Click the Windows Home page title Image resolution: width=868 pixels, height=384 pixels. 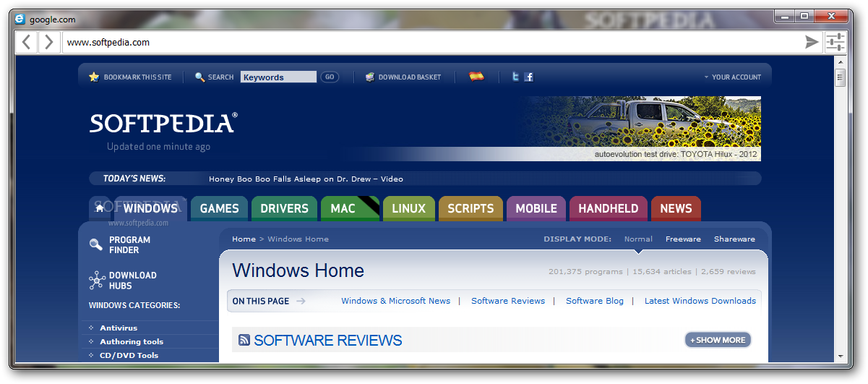click(x=298, y=271)
